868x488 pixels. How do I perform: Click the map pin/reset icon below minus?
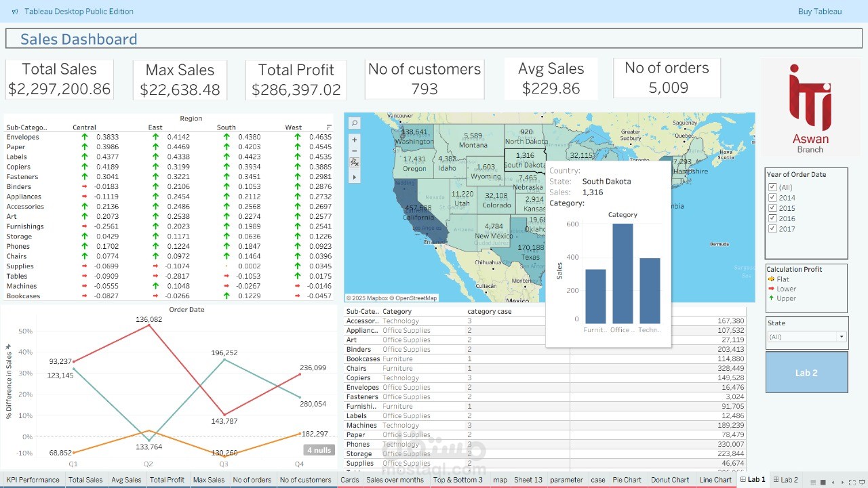tap(354, 162)
